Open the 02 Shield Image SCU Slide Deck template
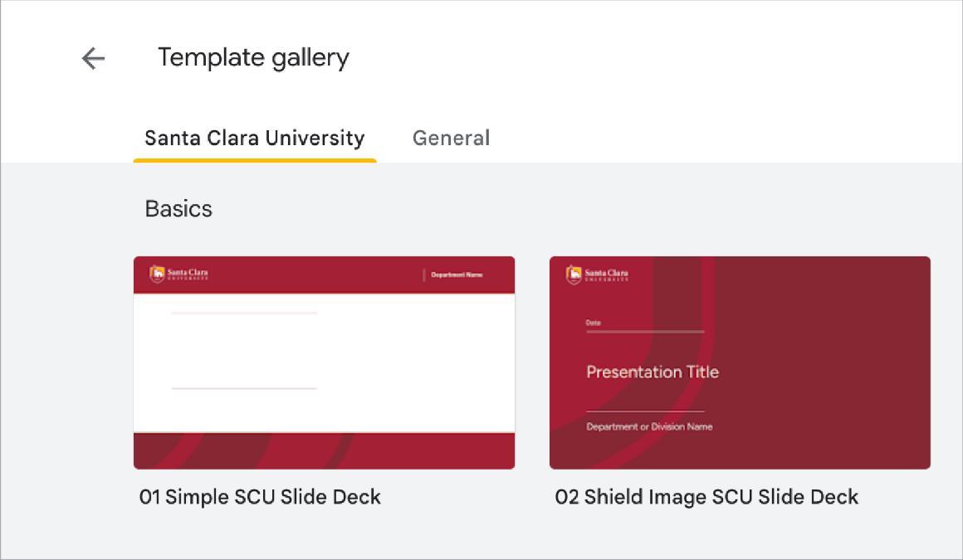The height and width of the screenshot is (560, 963). click(741, 361)
